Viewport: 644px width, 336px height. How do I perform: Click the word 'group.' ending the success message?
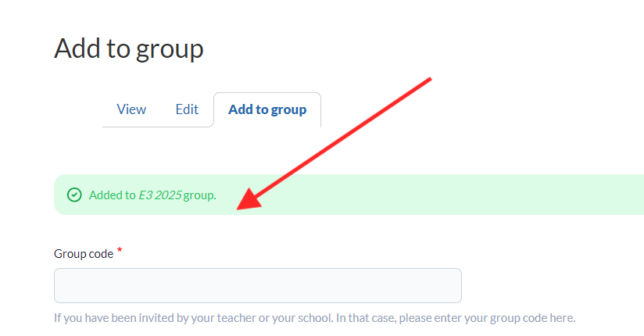(200, 195)
